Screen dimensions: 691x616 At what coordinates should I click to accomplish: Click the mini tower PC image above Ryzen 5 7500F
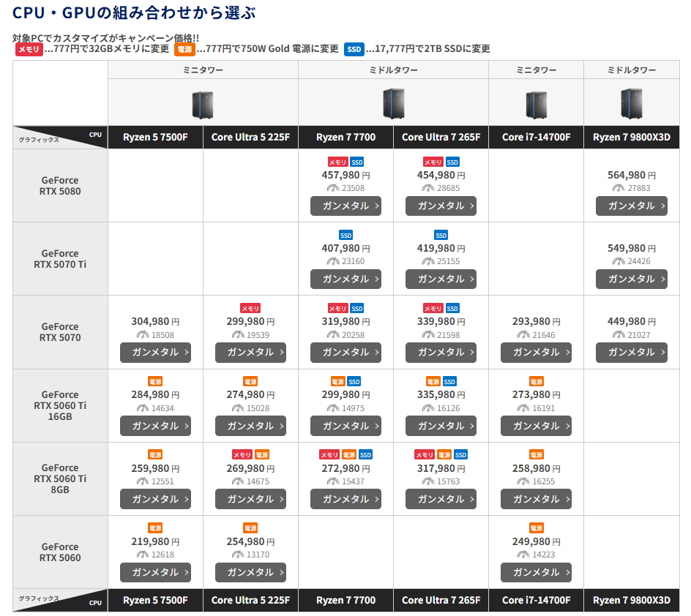coord(203,105)
